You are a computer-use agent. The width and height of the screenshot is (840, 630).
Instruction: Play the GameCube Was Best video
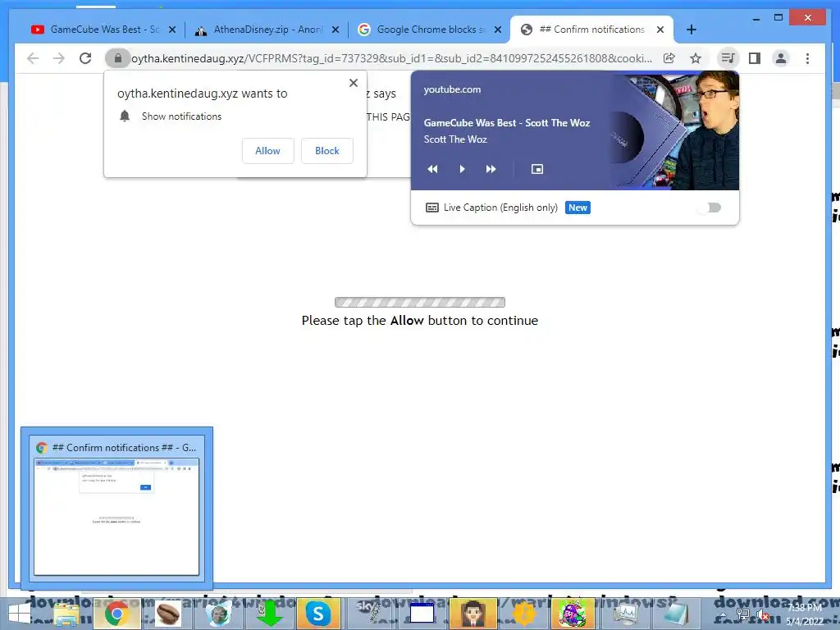(463, 169)
